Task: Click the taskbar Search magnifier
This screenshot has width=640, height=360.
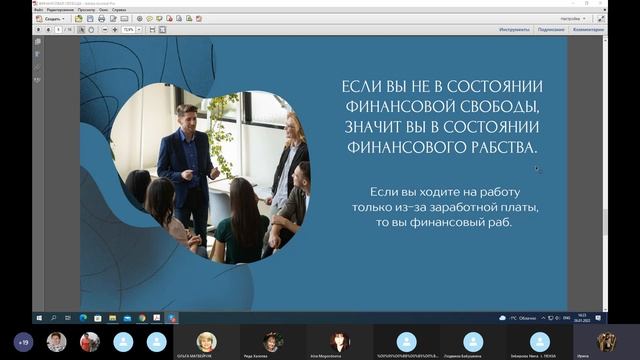Action: [53, 318]
